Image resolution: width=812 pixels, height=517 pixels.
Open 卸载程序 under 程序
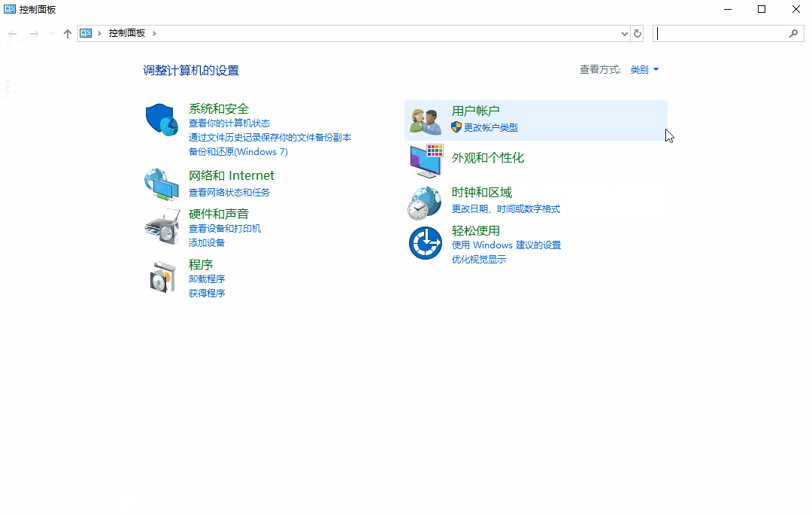[206, 278]
